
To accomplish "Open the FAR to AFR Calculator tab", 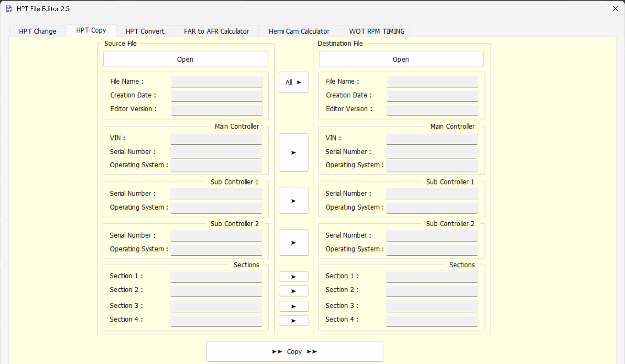I will tap(216, 31).
